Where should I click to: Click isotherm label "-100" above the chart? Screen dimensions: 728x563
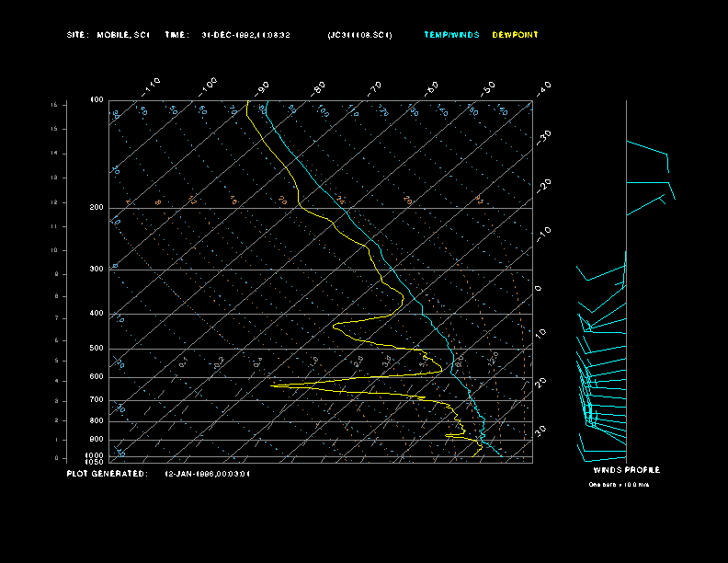point(208,87)
